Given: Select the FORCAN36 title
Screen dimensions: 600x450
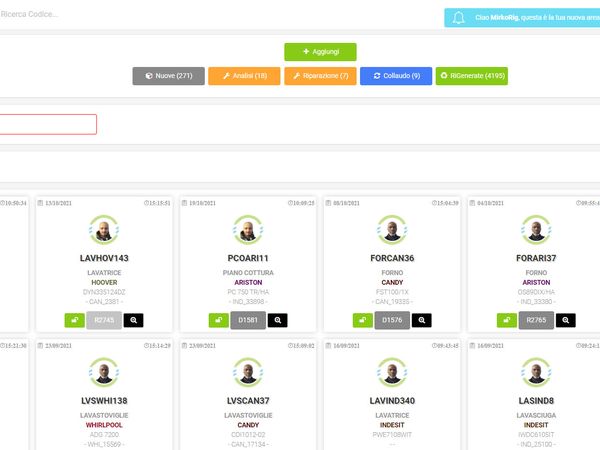Looking at the screenshot, I should pyautogui.click(x=392, y=258).
